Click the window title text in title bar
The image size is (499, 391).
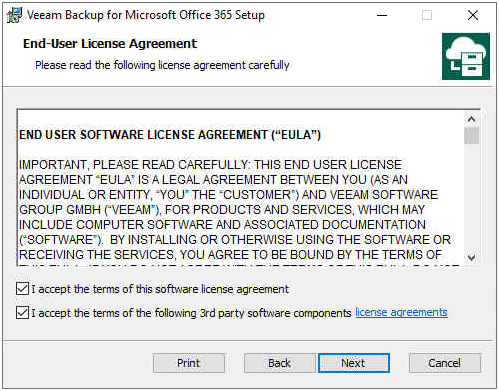(x=146, y=15)
